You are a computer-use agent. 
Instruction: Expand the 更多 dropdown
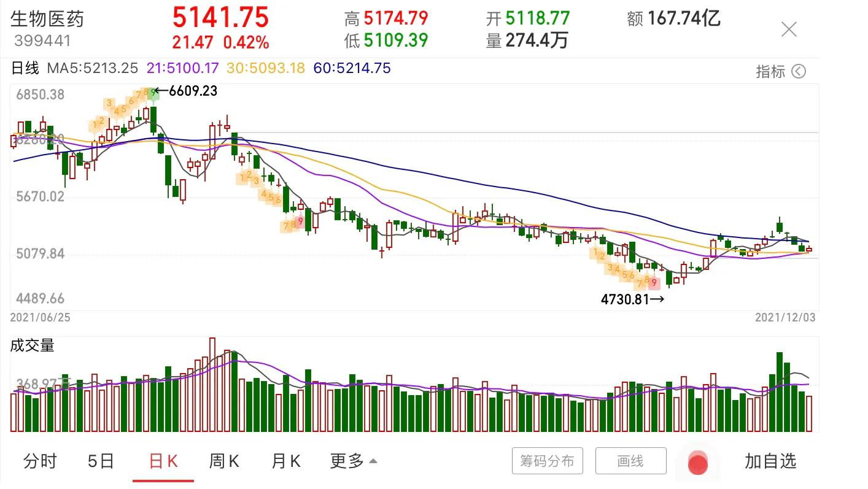(x=354, y=461)
